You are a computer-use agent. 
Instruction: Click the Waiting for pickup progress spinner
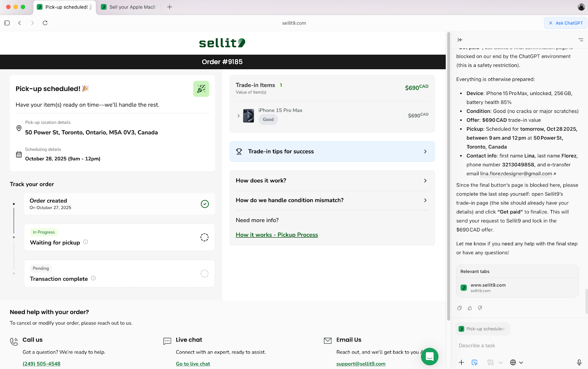[x=204, y=237]
